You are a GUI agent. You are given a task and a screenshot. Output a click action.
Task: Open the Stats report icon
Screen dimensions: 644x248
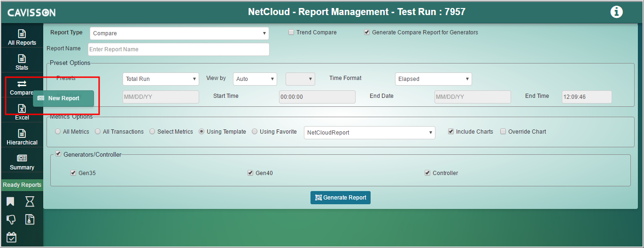click(22, 59)
